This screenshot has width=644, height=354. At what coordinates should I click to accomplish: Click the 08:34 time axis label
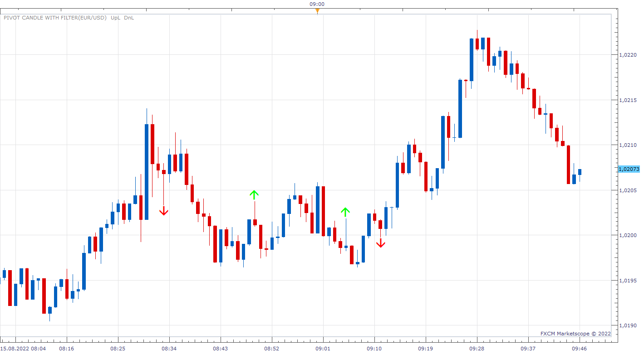pyautogui.click(x=169, y=349)
